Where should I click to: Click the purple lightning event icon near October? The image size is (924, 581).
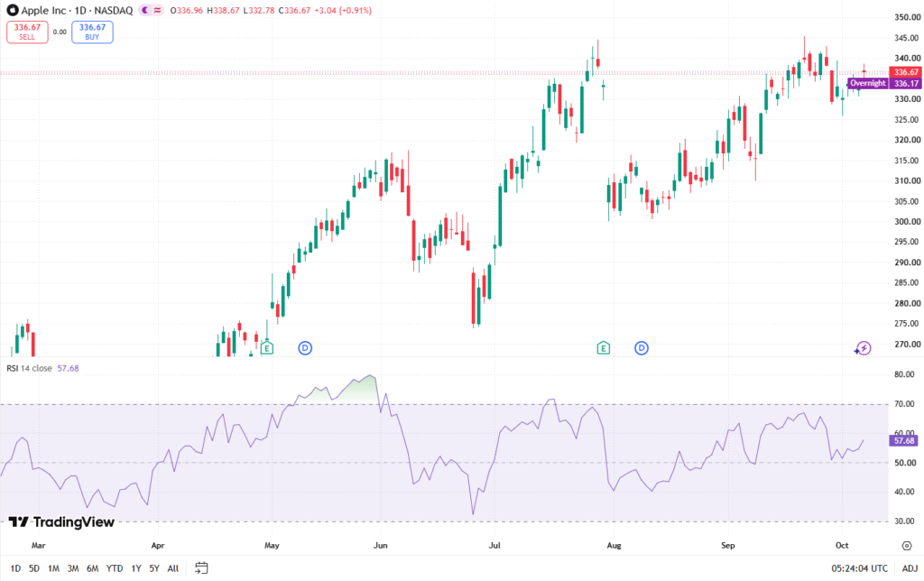[x=863, y=347]
